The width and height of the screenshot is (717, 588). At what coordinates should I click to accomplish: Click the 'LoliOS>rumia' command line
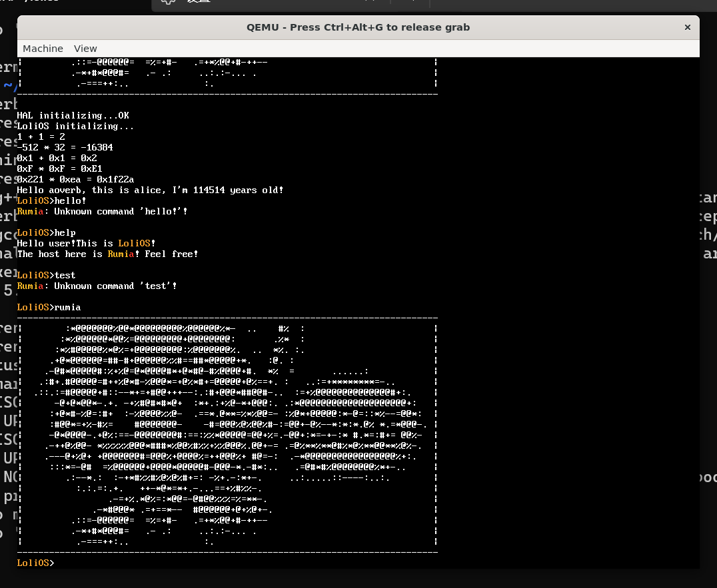tap(49, 308)
